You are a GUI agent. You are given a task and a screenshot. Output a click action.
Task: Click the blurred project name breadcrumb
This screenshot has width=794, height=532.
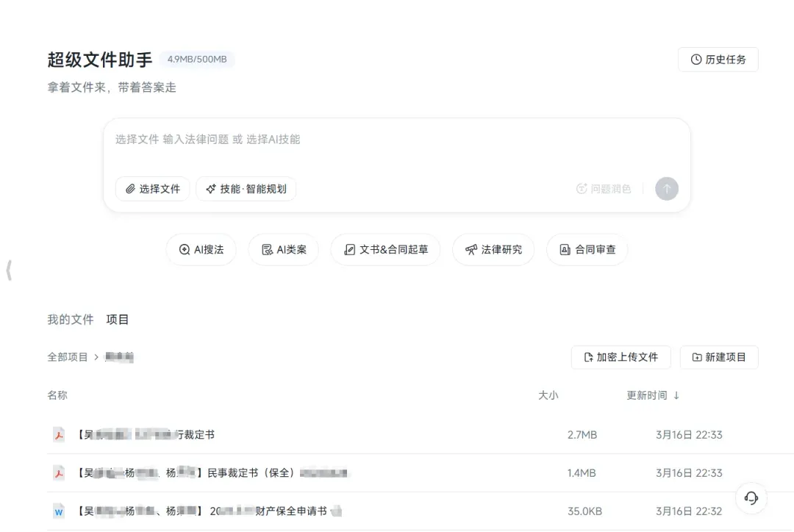coord(119,357)
